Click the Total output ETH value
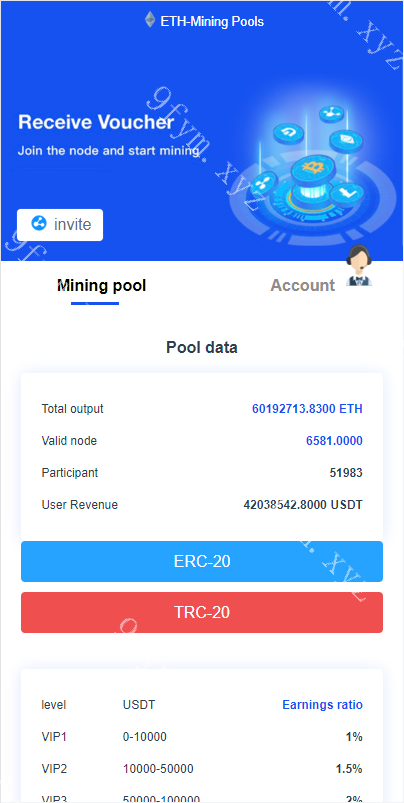Screen dimensions: 404x803 pyautogui.click(x=307, y=409)
